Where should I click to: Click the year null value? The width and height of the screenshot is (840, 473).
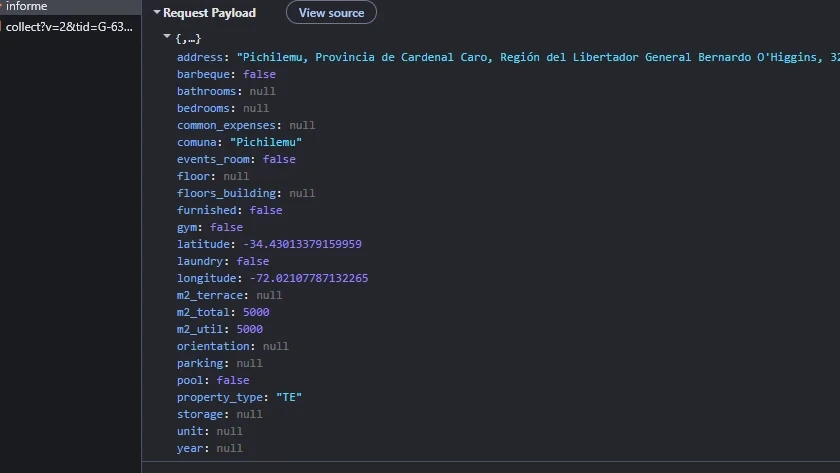click(229, 448)
